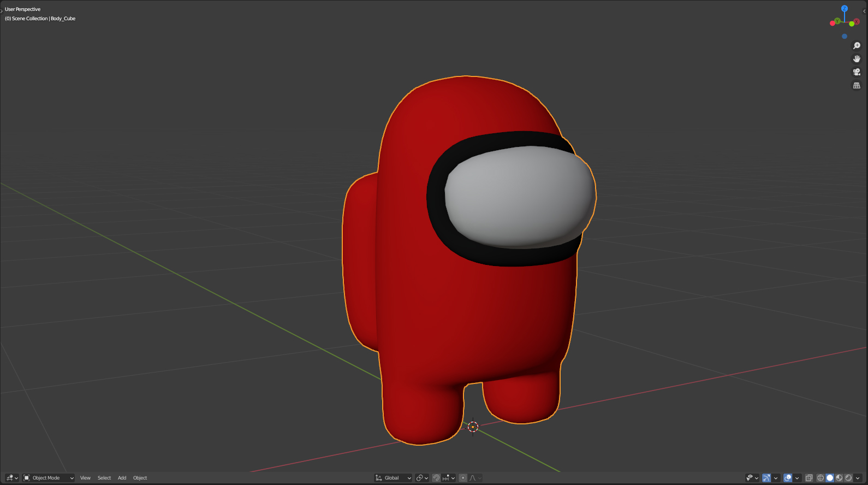868x485 pixels.
Task: Open the gizmo options dropdown arrow
Action: (x=776, y=478)
